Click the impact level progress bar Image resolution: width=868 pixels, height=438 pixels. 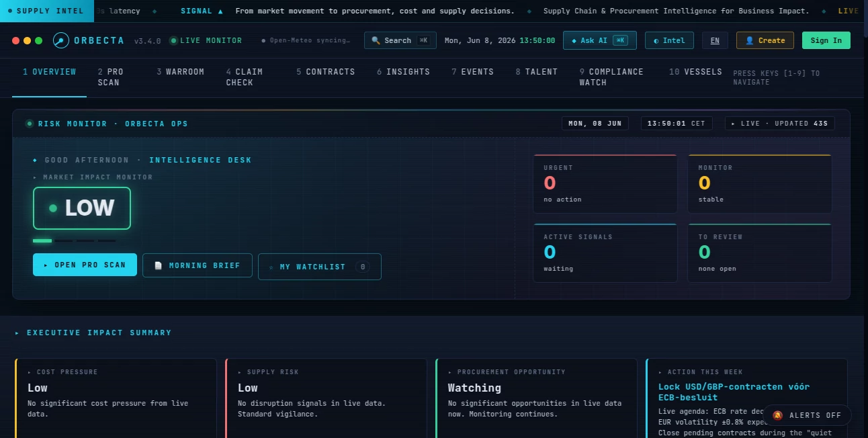pyautogui.click(x=75, y=240)
